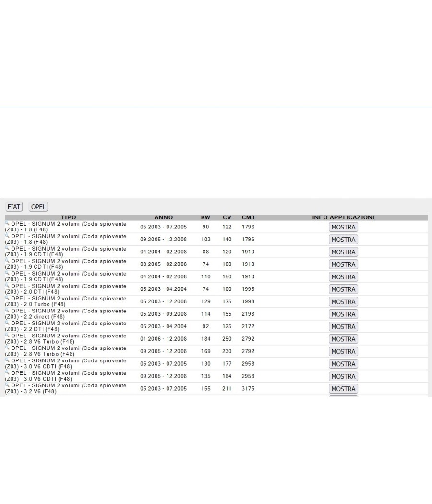Select the OPEL brand button
This screenshot has width=432, height=504.
(x=38, y=207)
